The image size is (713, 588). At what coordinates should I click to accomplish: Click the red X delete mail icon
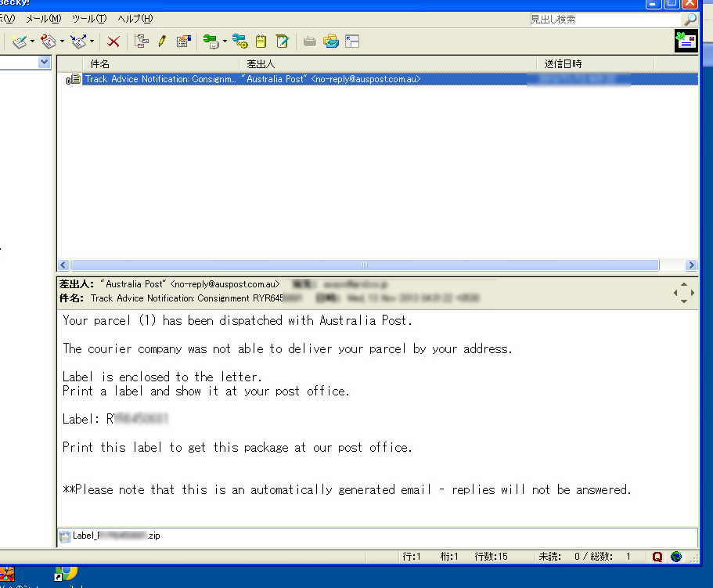(x=113, y=41)
